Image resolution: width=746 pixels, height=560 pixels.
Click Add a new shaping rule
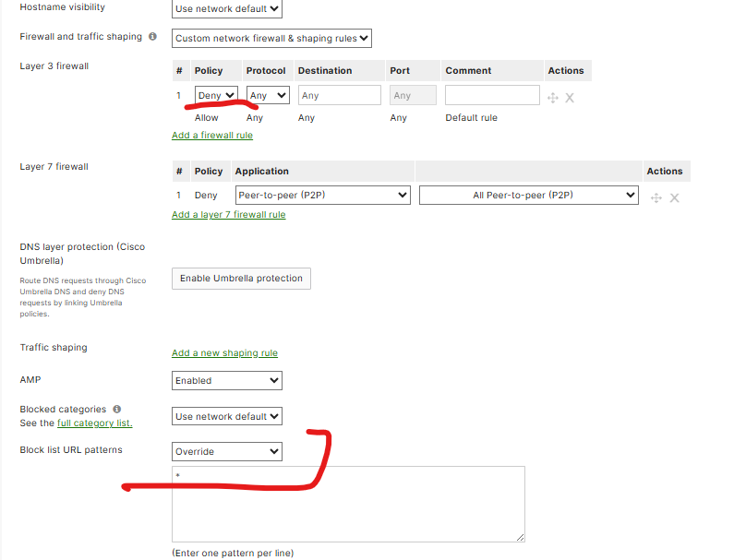point(226,352)
